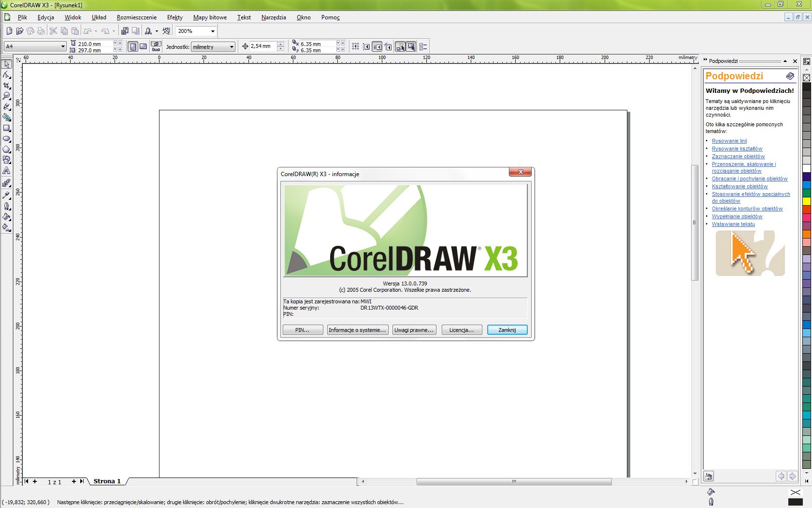This screenshot has height=508, width=812.
Task: Open the Application Launcher icon
Action: (148, 31)
